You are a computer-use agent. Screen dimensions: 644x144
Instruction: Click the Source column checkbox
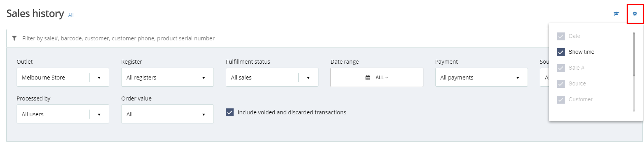(561, 83)
